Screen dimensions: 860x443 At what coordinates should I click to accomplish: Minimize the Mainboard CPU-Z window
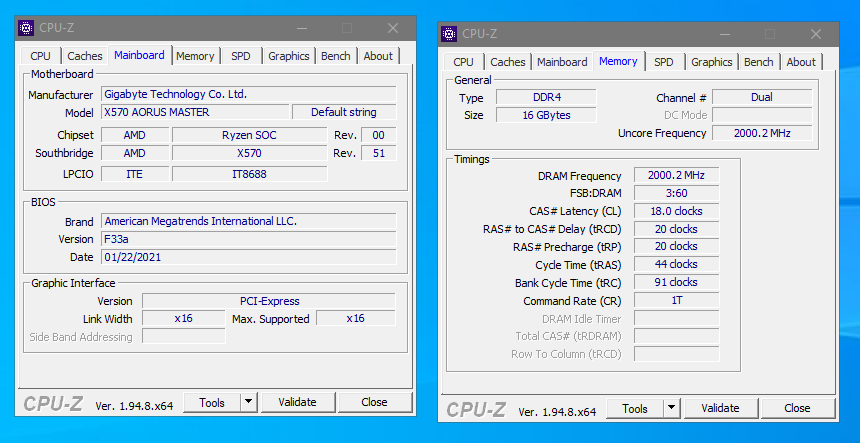click(301, 29)
